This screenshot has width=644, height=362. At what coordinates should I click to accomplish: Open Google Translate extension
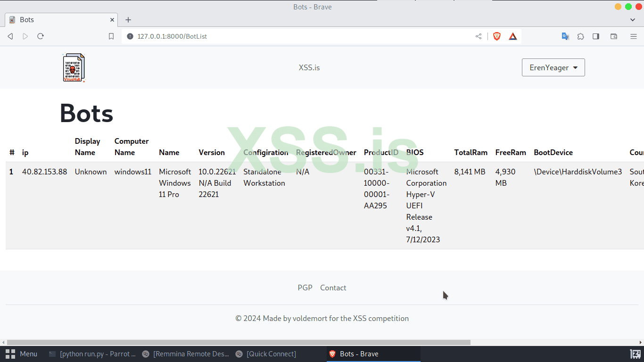[x=565, y=36]
